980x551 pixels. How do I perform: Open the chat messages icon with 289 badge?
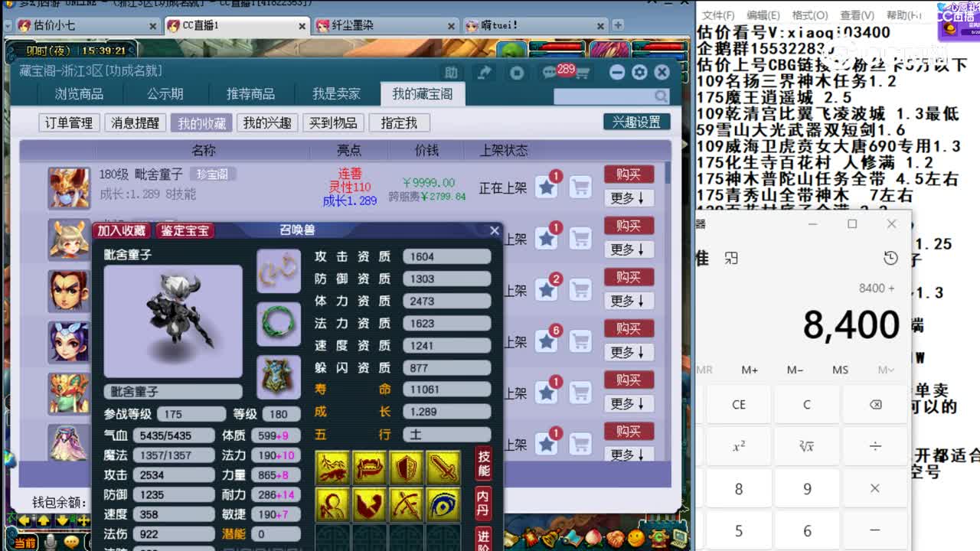[551, 73]
